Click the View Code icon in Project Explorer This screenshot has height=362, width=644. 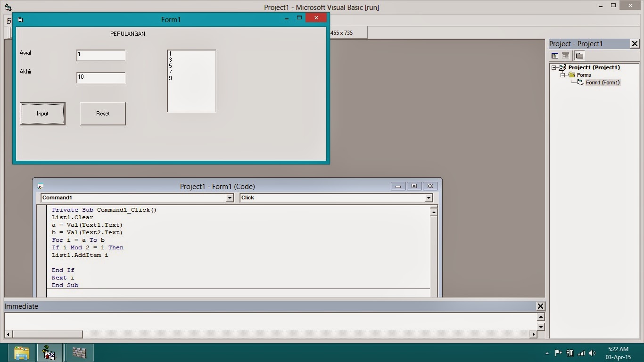tap(555, 55)
